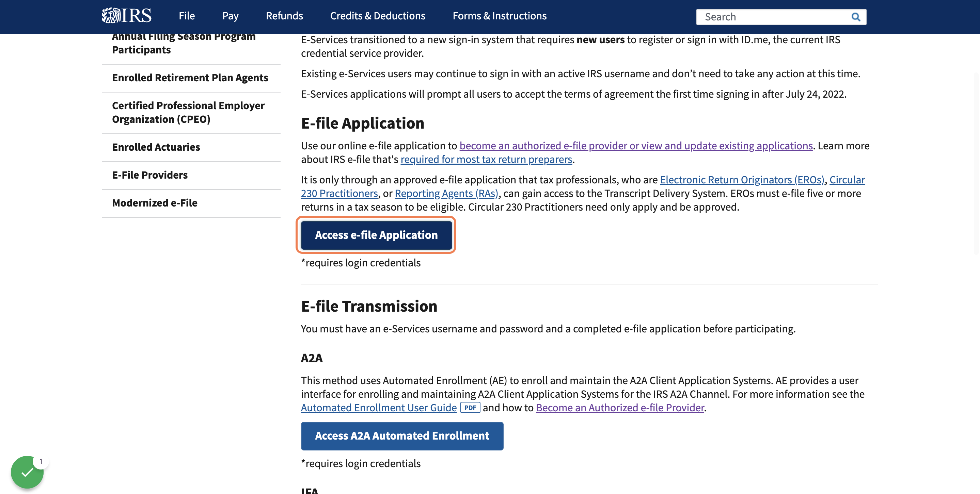The height and width of the screenshot is (494, 980).
Task: Open the File menu
Action: [187, 16]
